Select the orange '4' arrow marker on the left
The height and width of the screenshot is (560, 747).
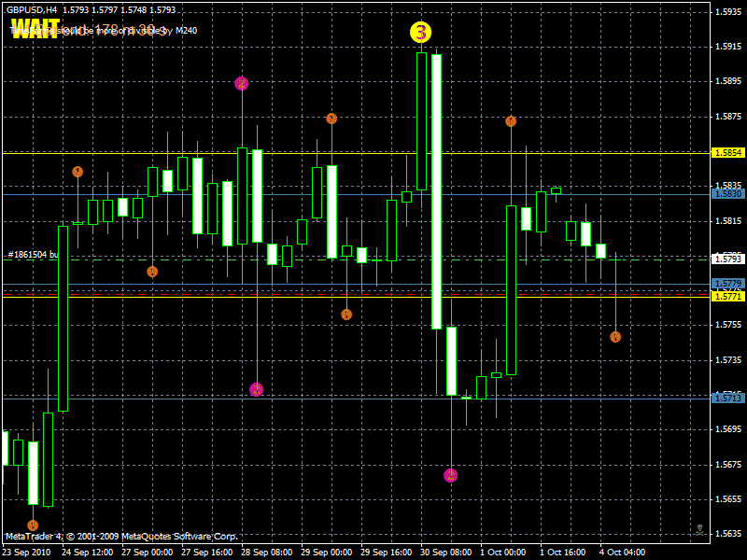(x=78, y=171)
